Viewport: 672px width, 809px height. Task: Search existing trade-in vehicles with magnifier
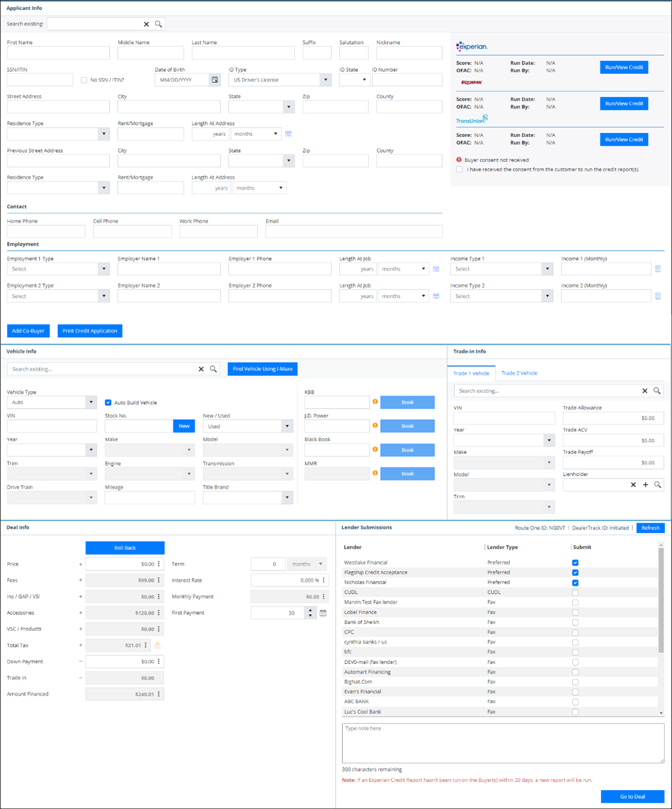(x=658, y=390)
